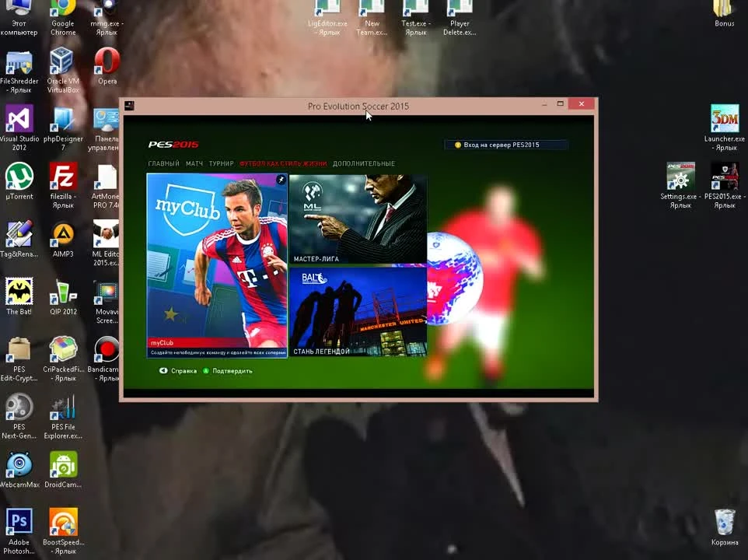
Task: Open Панель управления desktop icon
Action: 105,129
